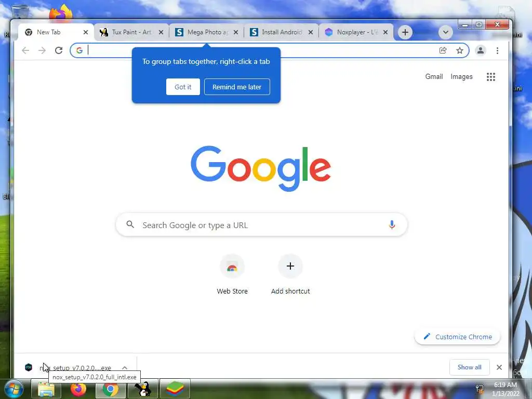Reload the page with the refresh icon
532x399 pixels.
pyautogui.click(x=59, y=50)
